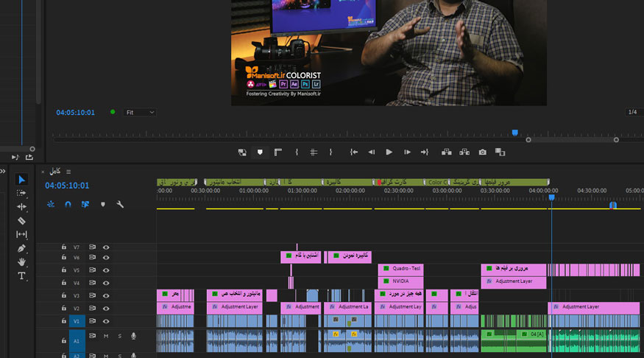
Task: Select the Color C chapter marker
Action: coord(437,182)
